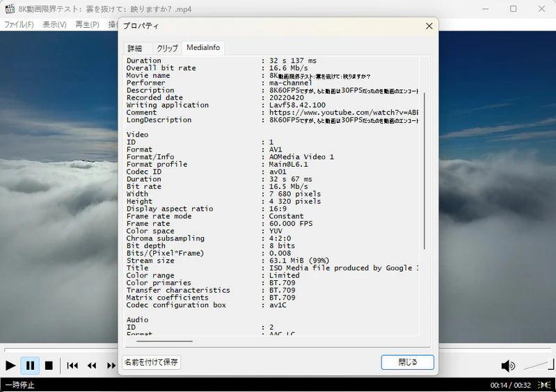Click the Format value AV1
Viewport: 556px width, 392px height.
tap(276, 149)
